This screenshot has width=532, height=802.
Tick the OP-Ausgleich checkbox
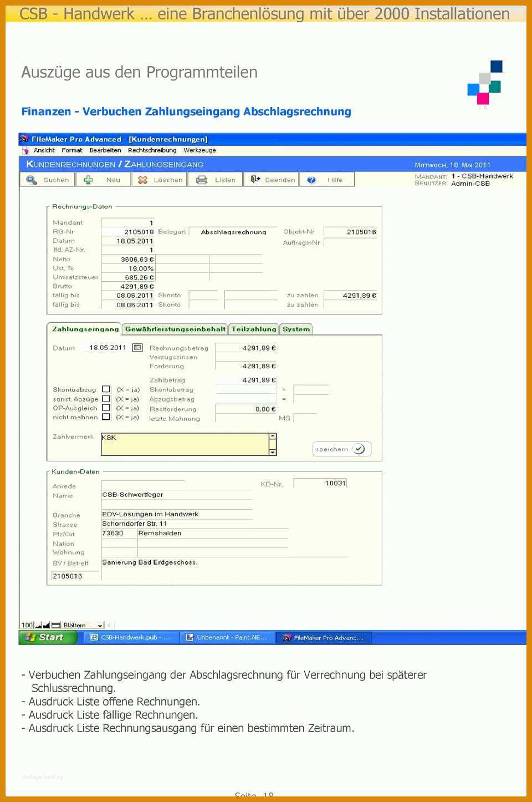click(x=106, y=407)
